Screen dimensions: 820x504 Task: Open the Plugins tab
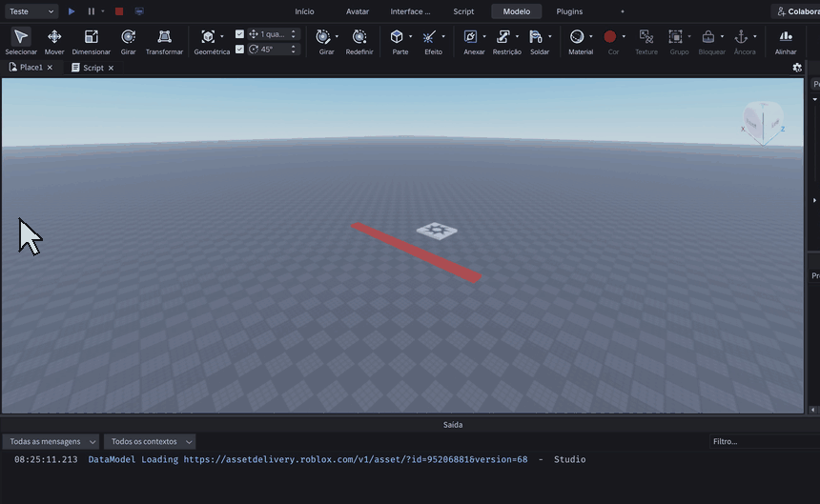pyautogui.click(x=569, y=11)
